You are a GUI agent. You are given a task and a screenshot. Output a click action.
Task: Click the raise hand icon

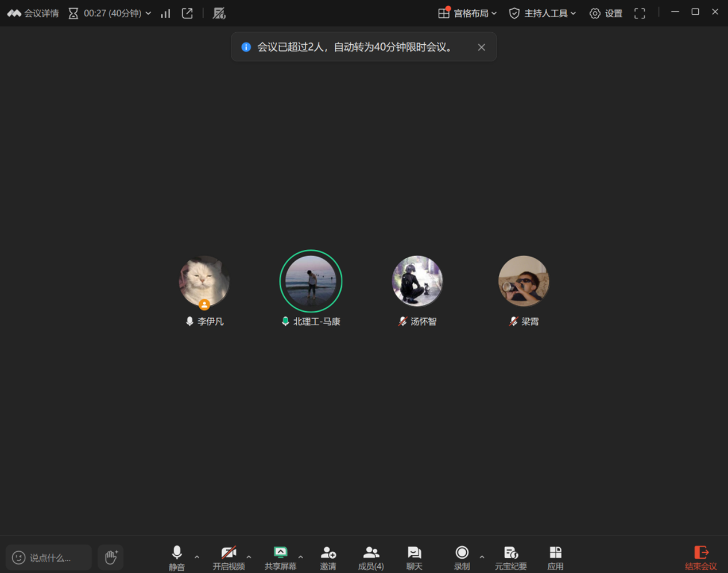[111, 557]
